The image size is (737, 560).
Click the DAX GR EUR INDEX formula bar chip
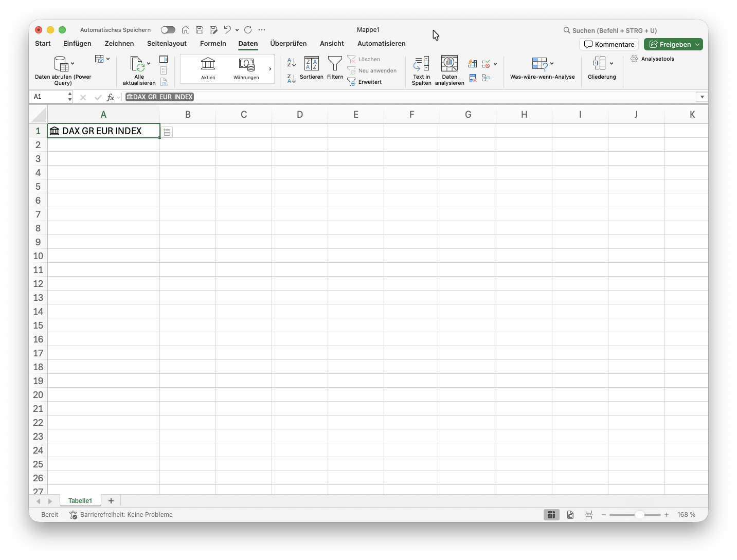click(x=160, y=97)
